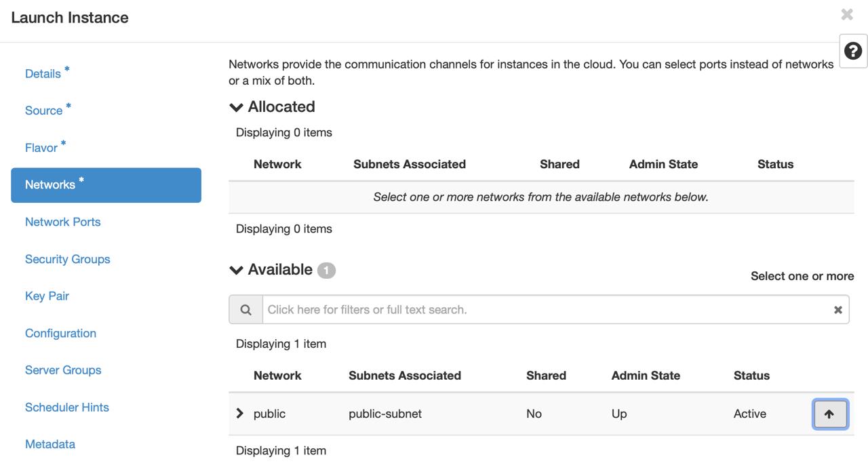This screenshot has width=868, height=472.
Task: Close the Launch Instance dialog
Action: click(x=846, y=14)
